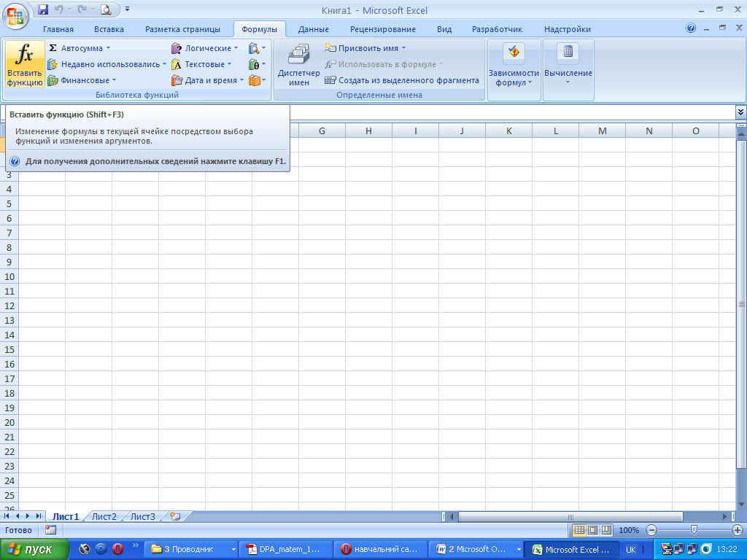747x560 pixels.
Task: Go to last sheet navigation arrow
Action: point(38,516)
